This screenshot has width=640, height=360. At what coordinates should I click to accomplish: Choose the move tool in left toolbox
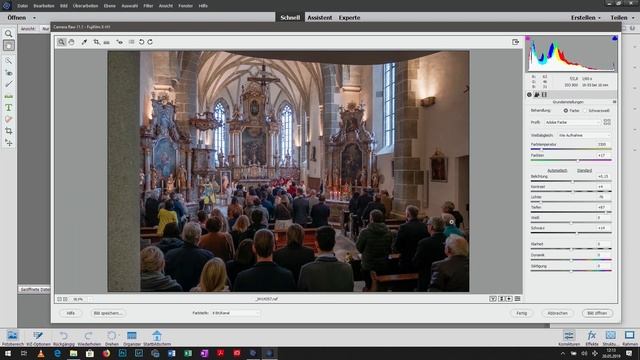tap(9, 143)
